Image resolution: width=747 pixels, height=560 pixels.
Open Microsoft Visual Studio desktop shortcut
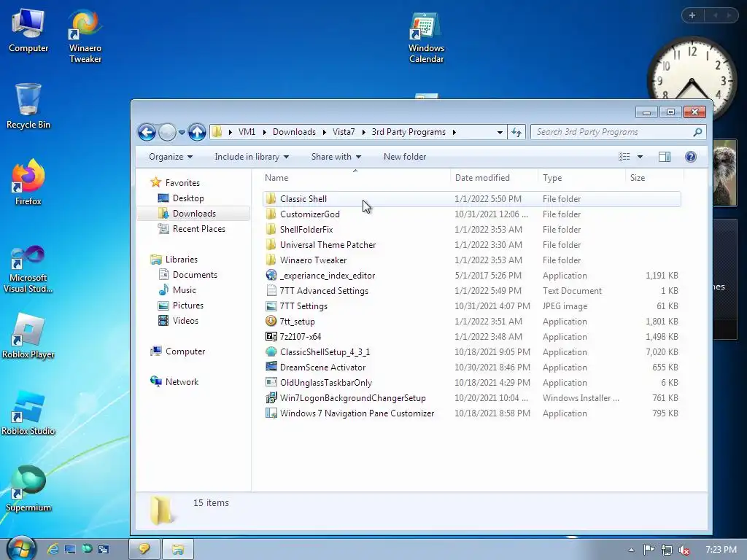point(28,269)
